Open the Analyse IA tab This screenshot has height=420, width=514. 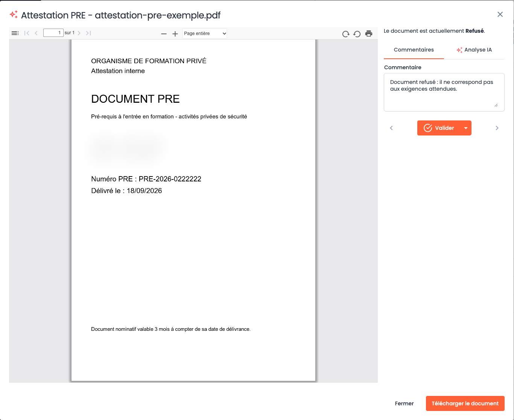click(x=474, y=50)
